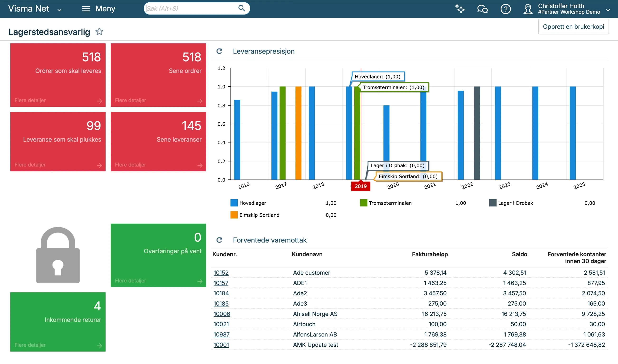Open the chat messages icon
The width and height of the screenshot is (618, 364).
click(482, 9)
